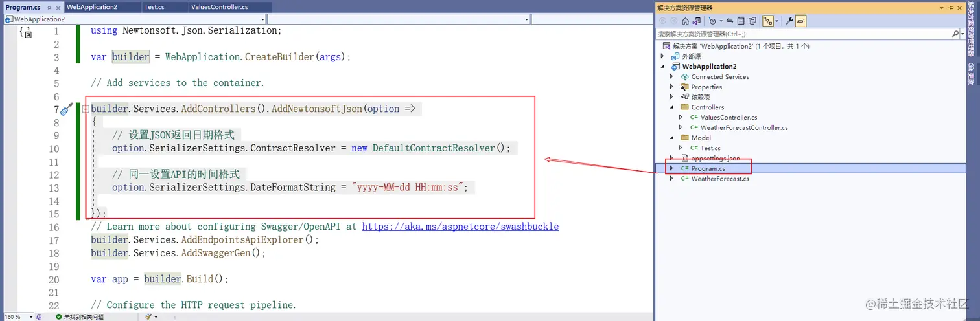Click the Home icon in Solution Explorer toolbar

point(685,21)
